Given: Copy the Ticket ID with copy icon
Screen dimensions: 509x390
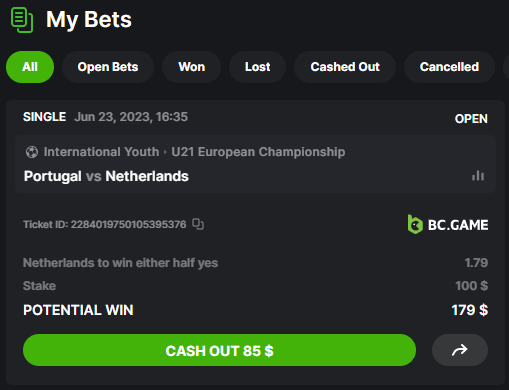Looking at the screenshot, I should (x=198, y=224).
